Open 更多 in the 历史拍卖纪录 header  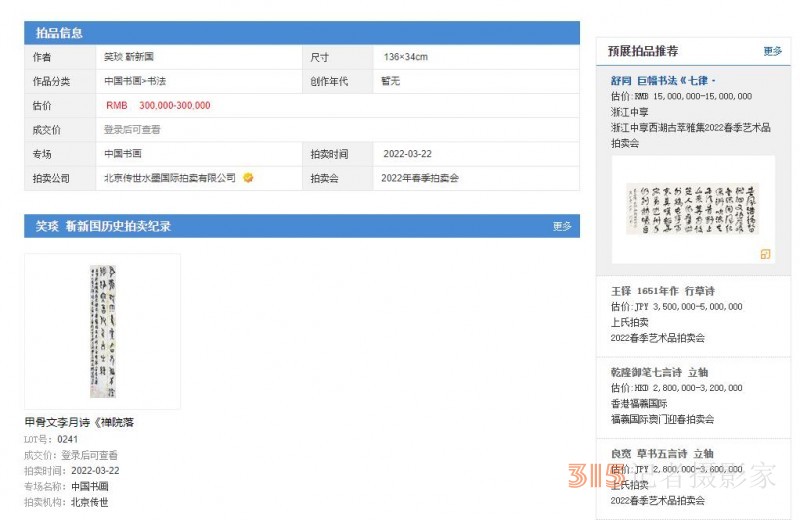[x=562, y=227]
